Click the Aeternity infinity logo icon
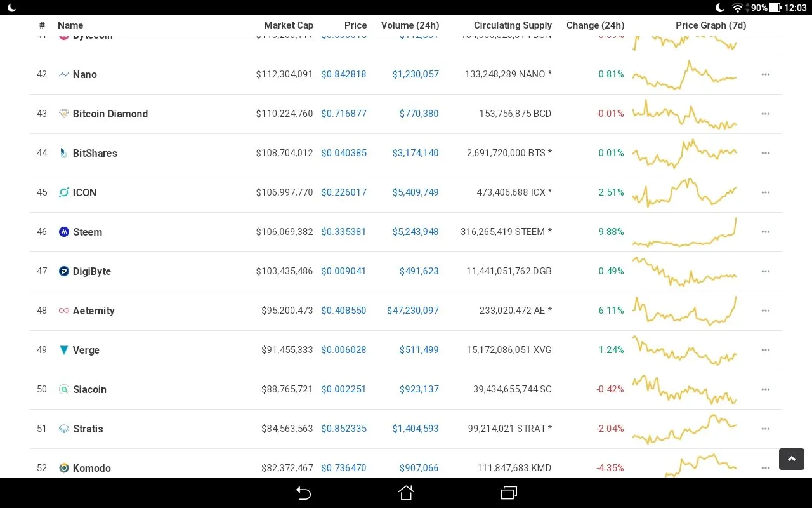Viewport: 812px width, 508px height. [63, 311]
